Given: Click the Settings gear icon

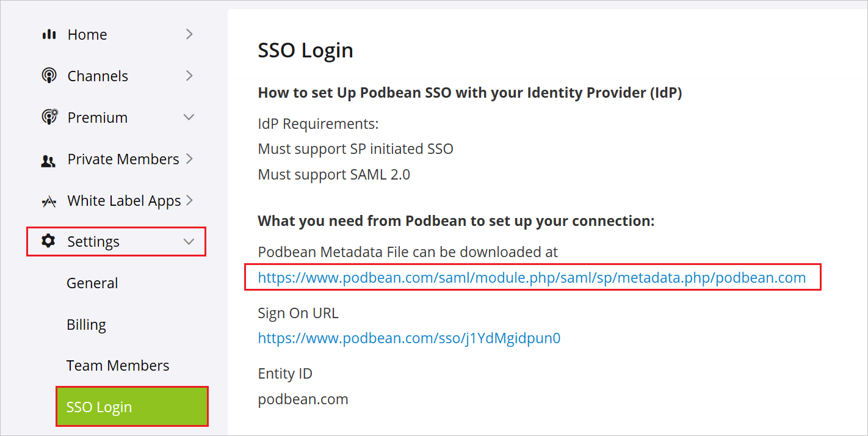Looking at the screenshot, I should tap(49, 241).
